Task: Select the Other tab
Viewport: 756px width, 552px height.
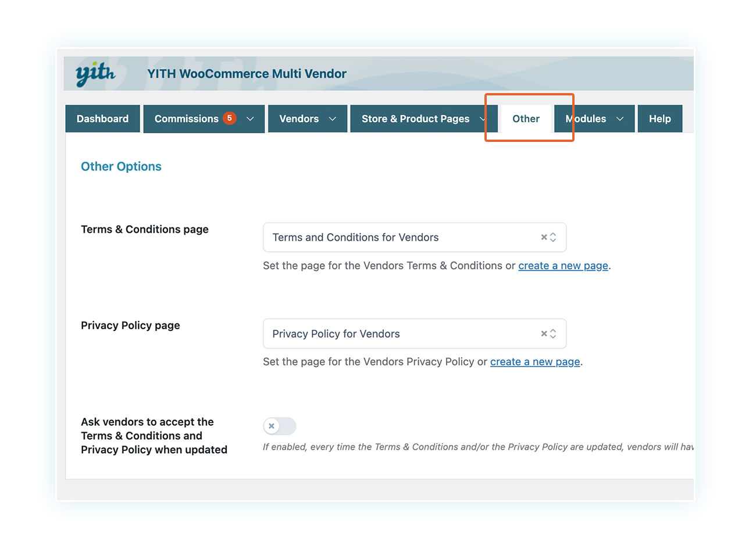Action: (x=526, y=119)
